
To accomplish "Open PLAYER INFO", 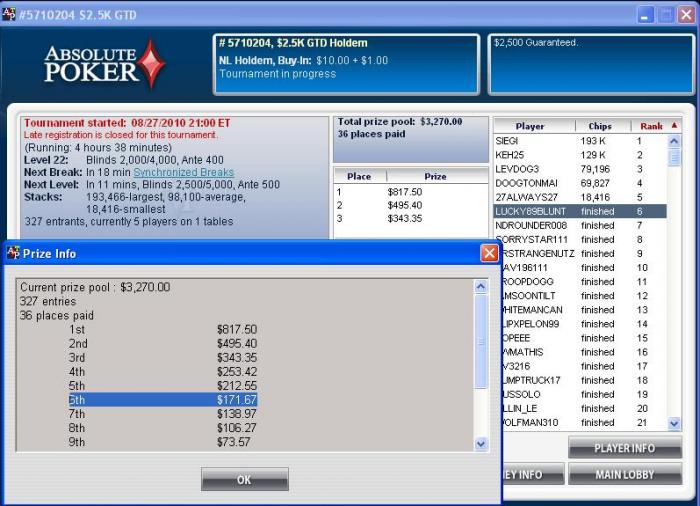I will (625, 447).
